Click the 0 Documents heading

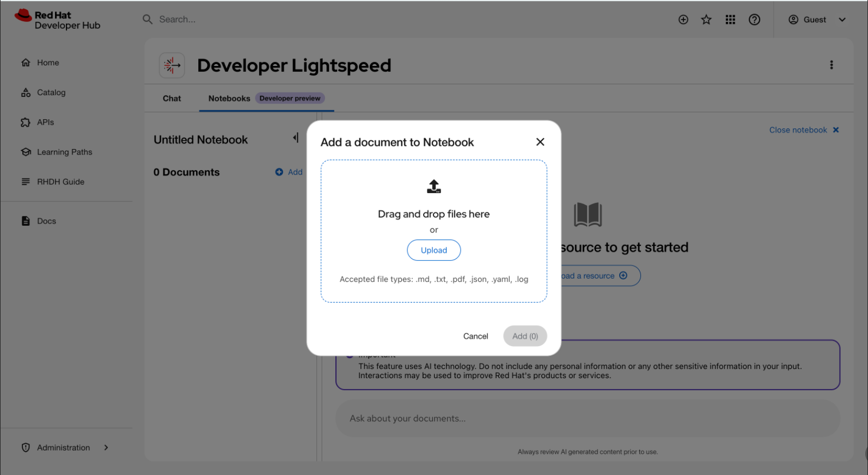[186, 172]
